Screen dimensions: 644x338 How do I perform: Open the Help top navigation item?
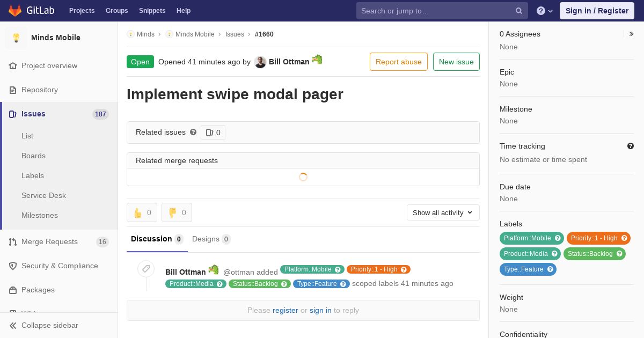(184, 11)
